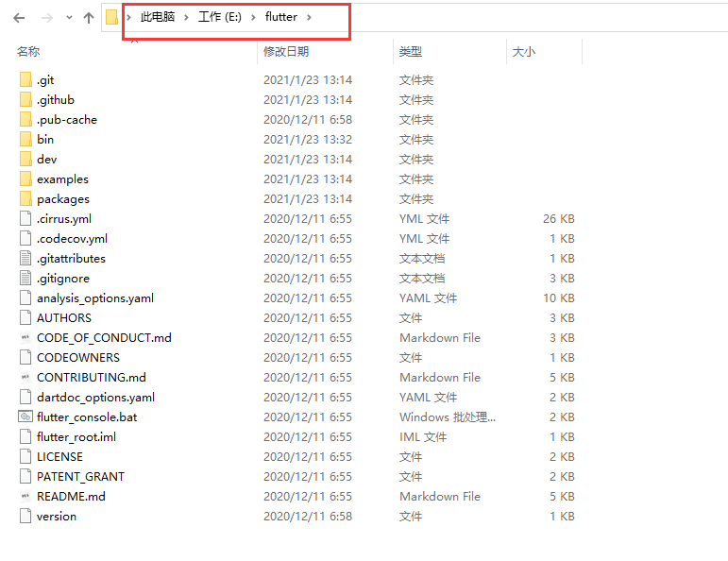Select the CODEOWNERS file icon
Screen dimensions: 728x561
(x=25, y=357)
